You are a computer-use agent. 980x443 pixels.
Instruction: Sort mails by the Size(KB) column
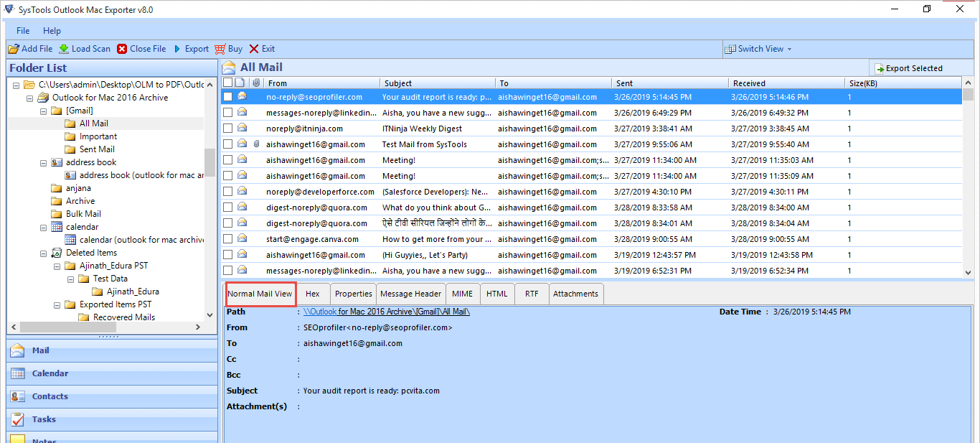(x=903, y=83)
